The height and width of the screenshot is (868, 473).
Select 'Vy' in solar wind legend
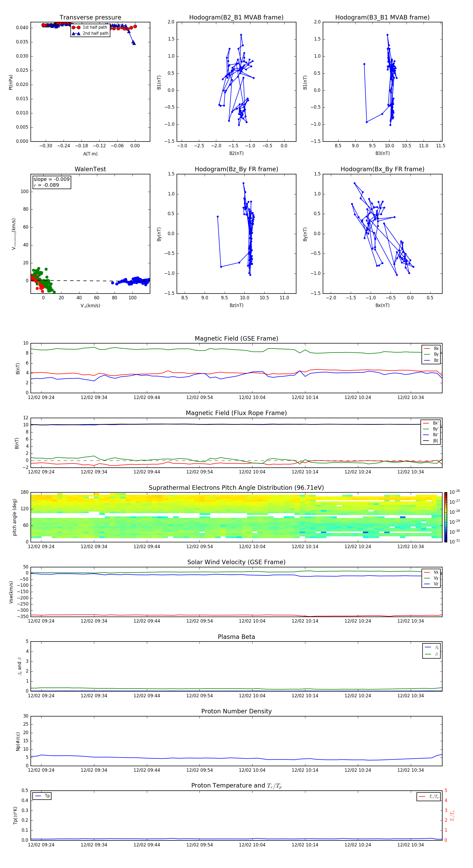[x=431, y=578]
